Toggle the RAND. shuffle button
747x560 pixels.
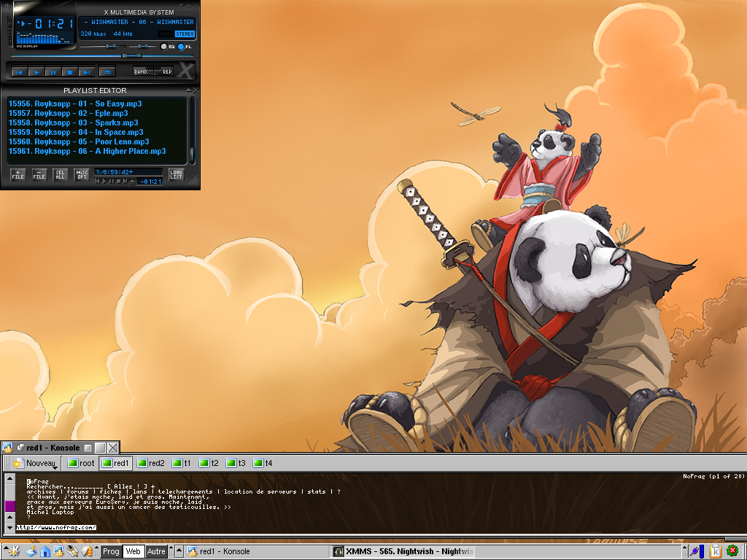coord(143,71)
